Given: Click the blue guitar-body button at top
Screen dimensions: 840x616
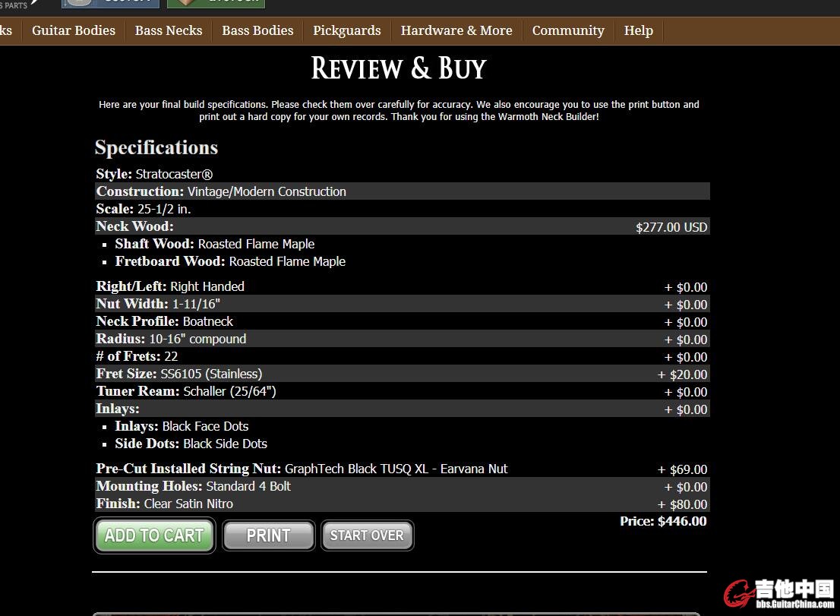Looking at the screenshot, I should [111, 3].
